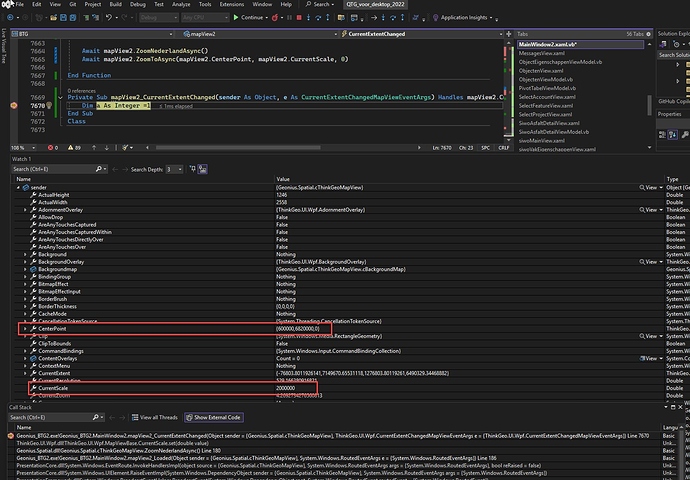Screen dimensions: 690x480
Task: Click the editor horizontal scrollbar thumb
Action: point(238,148)
